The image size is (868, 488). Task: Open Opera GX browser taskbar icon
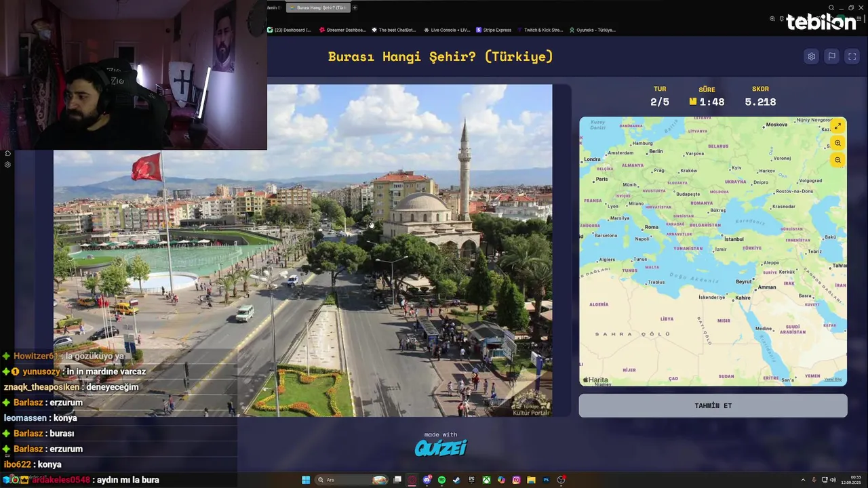pyautogui.click(x=412, y=480)
